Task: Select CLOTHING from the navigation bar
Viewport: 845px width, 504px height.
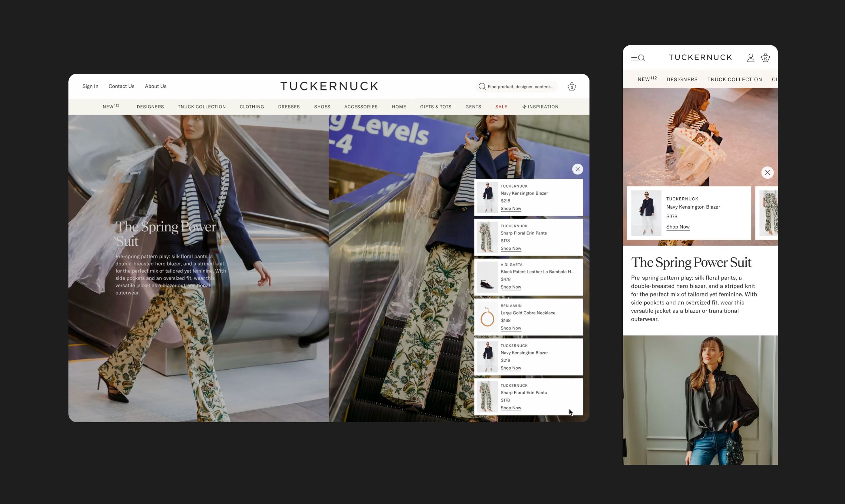Action: pyautogui.click(x=252, y=107)
